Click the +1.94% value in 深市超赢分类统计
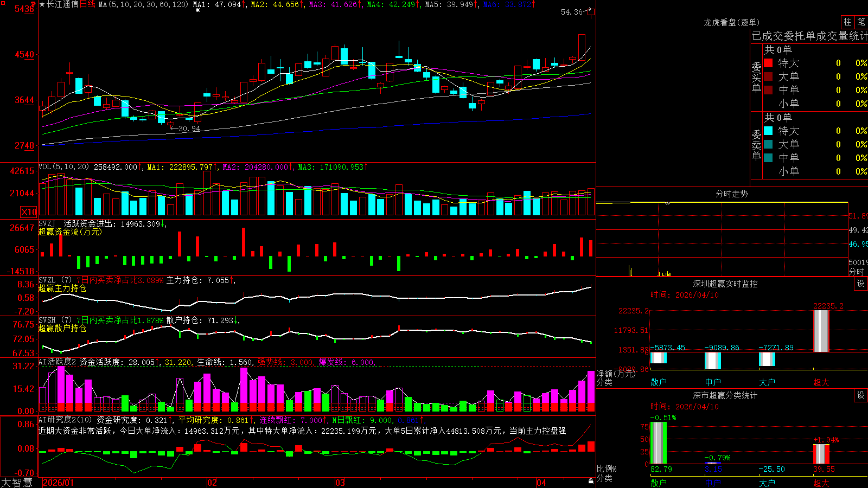The width and height of the screenshot is (868, 488). click(826, 440)
